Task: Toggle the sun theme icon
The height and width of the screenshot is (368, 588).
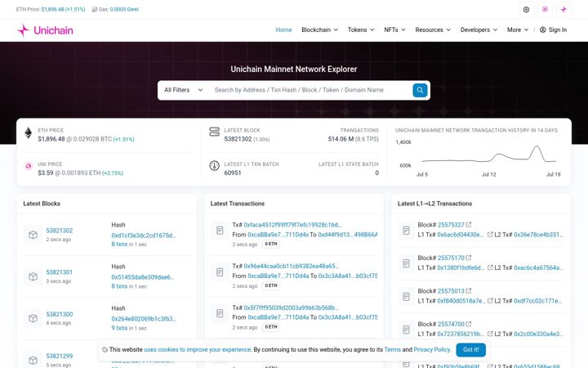Action: pos(545,10)
